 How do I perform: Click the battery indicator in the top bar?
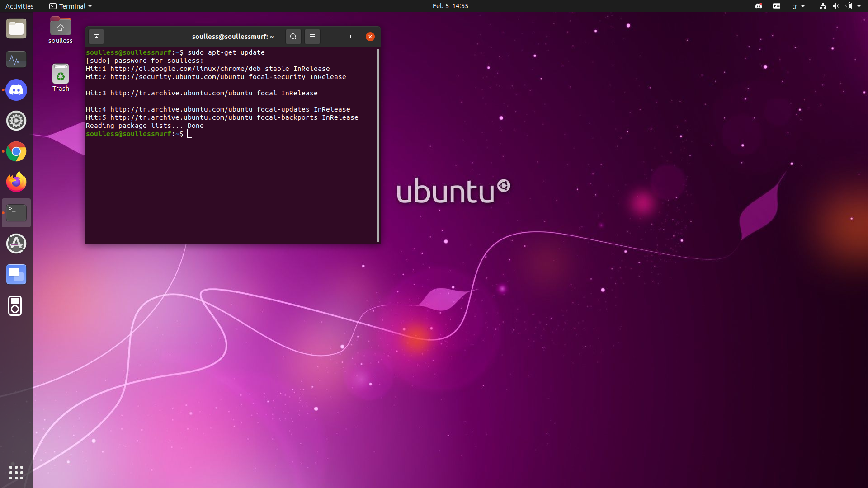849,6
